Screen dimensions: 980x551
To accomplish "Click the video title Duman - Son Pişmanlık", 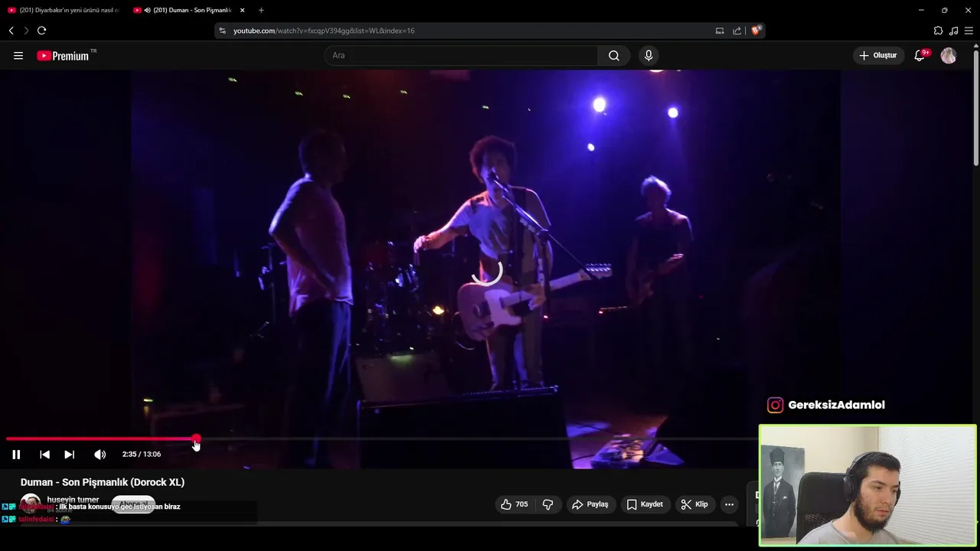I will coord(103,482).
